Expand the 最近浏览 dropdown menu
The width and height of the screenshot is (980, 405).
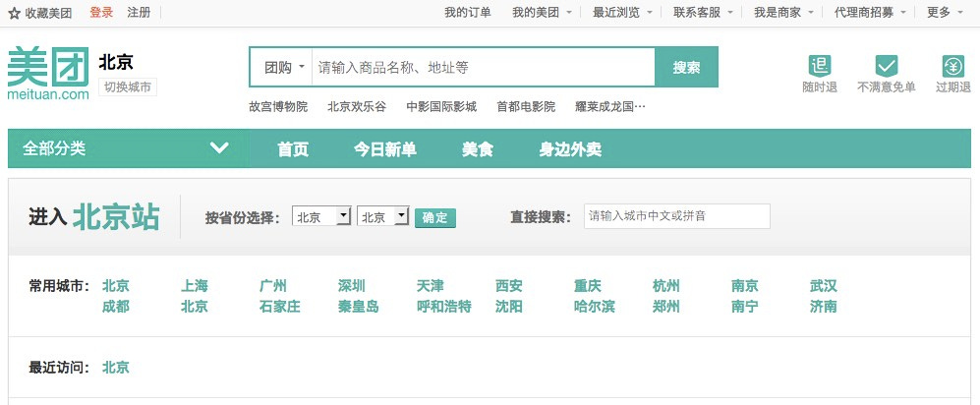pyautogui.click(x=623, y=13)
